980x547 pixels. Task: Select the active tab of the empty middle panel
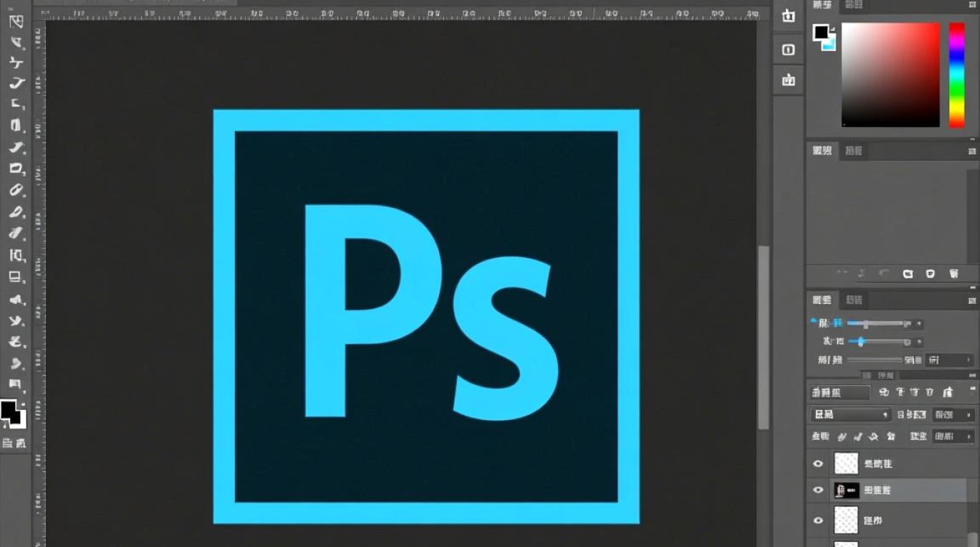click(822, 151)
